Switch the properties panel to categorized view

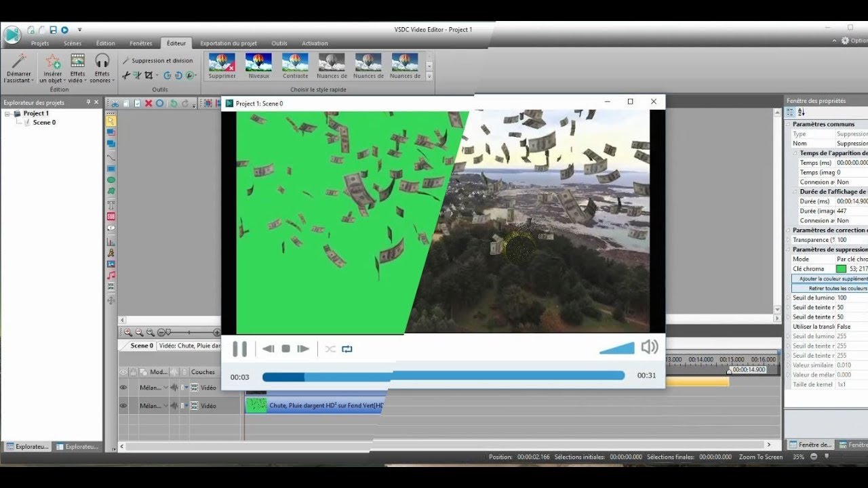791,113
